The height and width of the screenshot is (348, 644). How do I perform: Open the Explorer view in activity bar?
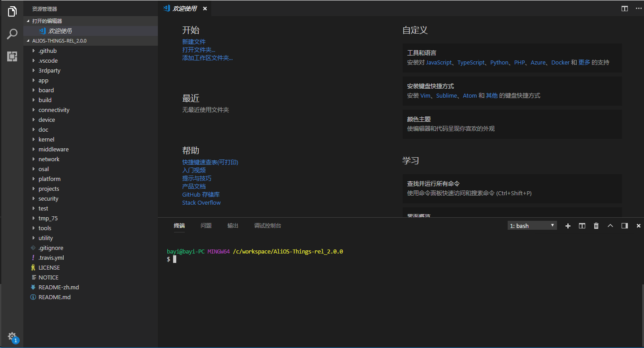[12, 12]
